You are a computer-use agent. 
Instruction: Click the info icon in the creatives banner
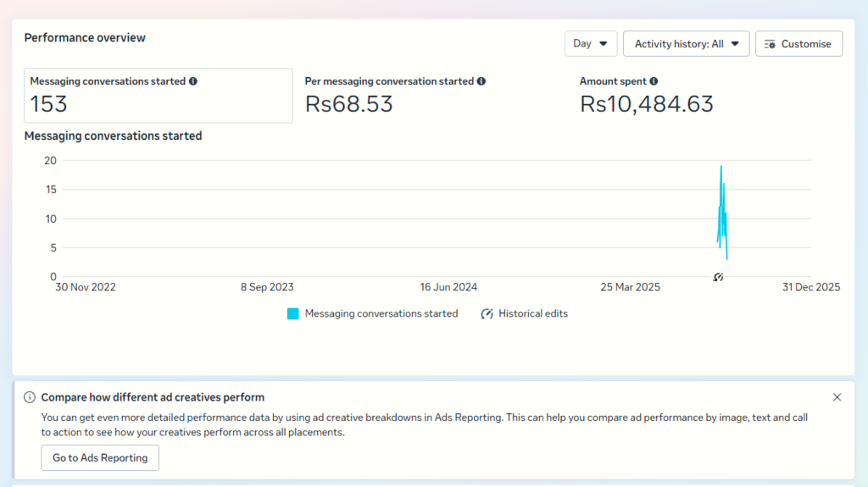point(30,397)
